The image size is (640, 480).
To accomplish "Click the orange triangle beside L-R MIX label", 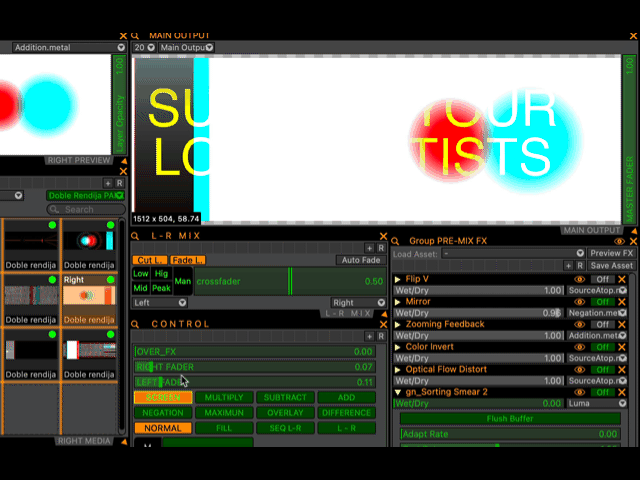I will pos(384,314).
